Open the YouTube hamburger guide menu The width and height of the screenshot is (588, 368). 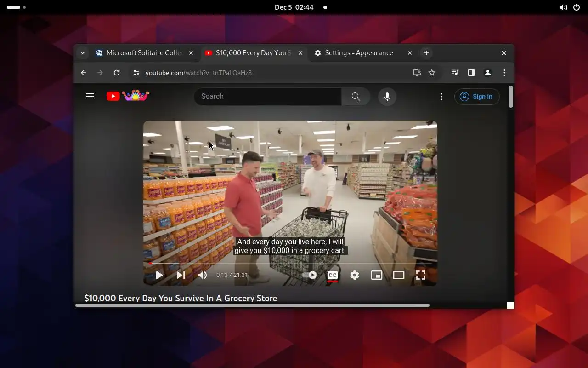(90, 96)
